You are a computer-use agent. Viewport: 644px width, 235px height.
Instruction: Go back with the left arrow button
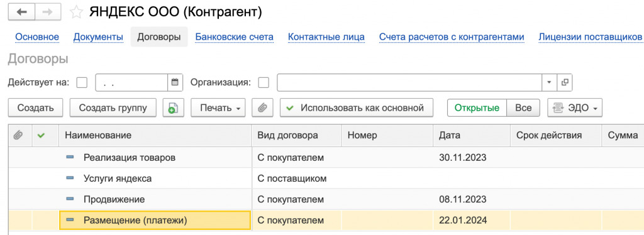click(x=21, y=13)
